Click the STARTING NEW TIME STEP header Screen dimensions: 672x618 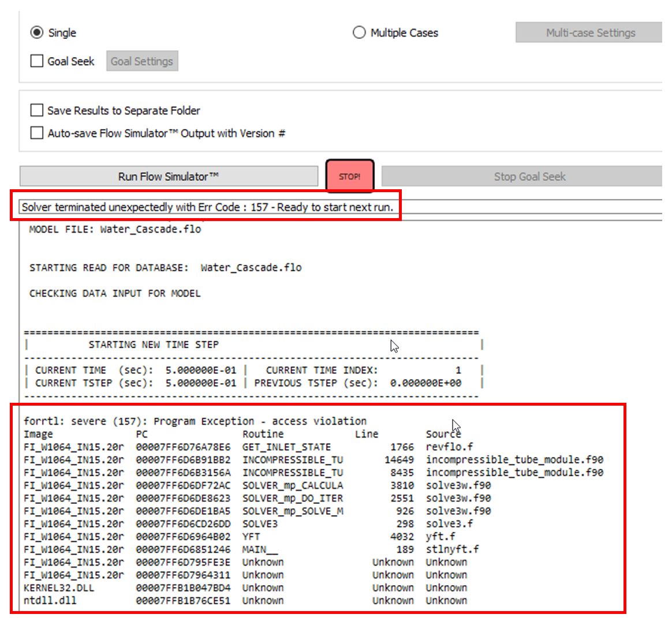pos(154,344)
